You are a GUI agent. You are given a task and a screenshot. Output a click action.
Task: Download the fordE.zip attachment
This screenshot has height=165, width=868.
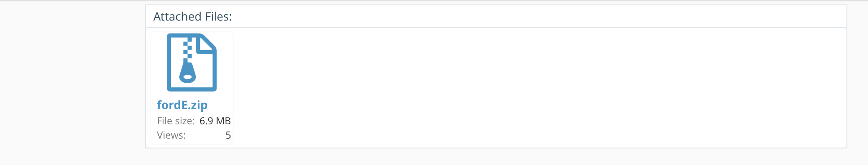pos(182,105)
